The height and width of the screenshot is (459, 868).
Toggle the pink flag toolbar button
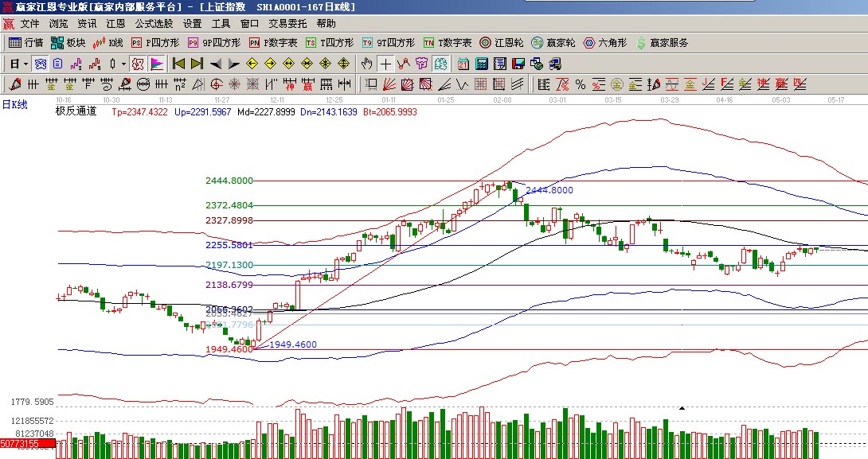tap(156, 64)
